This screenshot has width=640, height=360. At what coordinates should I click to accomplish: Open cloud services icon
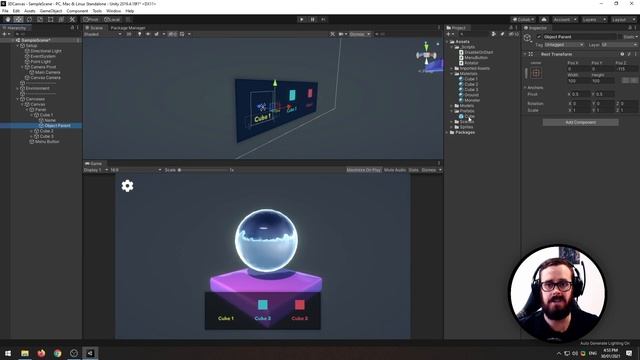tap(544, 19)
